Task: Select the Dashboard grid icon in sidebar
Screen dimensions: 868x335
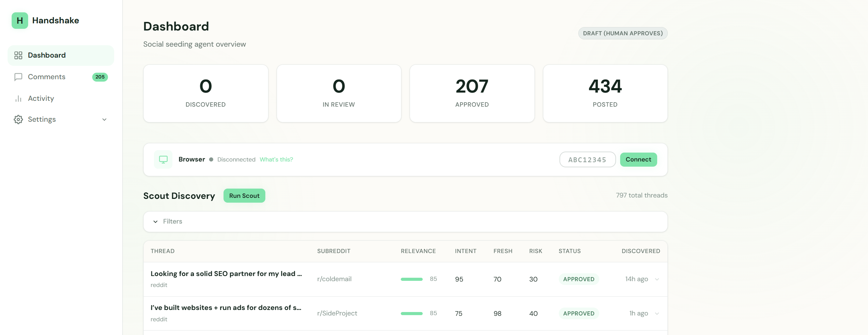Action: point(18,55)
